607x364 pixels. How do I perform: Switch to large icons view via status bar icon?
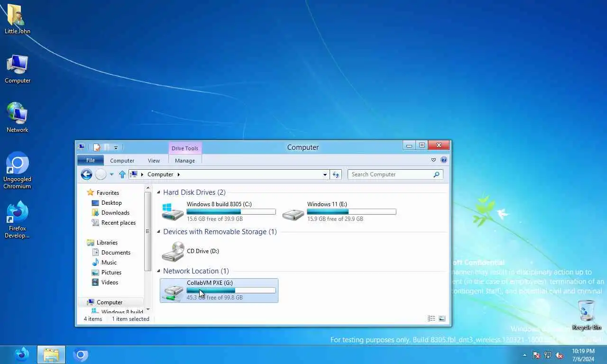pos(442,318)
